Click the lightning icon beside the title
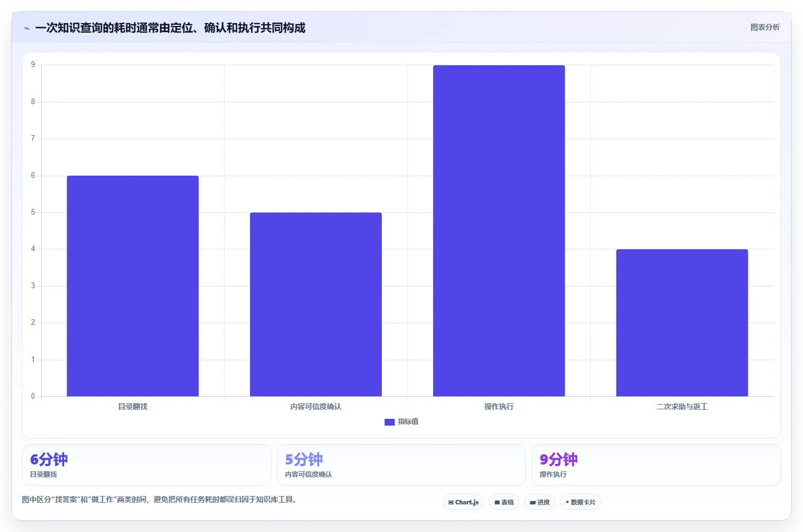The width and height of the screenshot is (803, 532). tap(26, 28)
